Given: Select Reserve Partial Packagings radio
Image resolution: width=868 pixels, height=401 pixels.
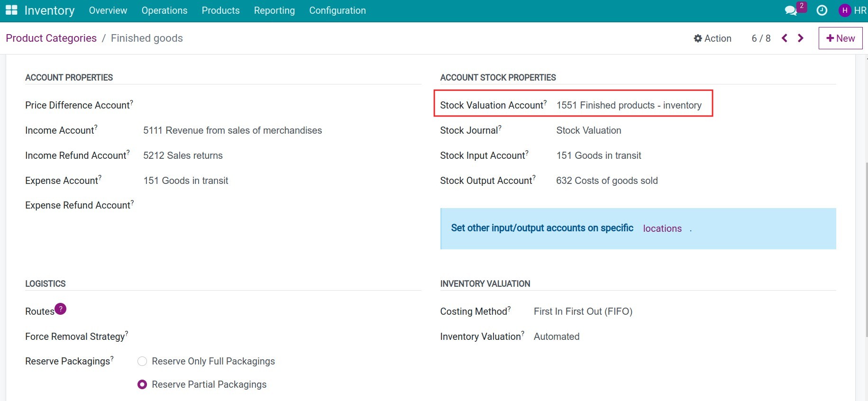Looking at the screenshot, I should click(142, 384).
